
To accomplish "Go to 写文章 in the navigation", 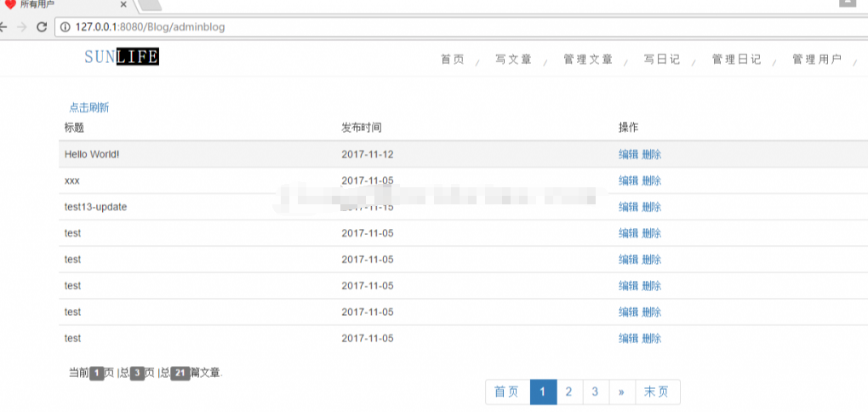I will 514,60.
